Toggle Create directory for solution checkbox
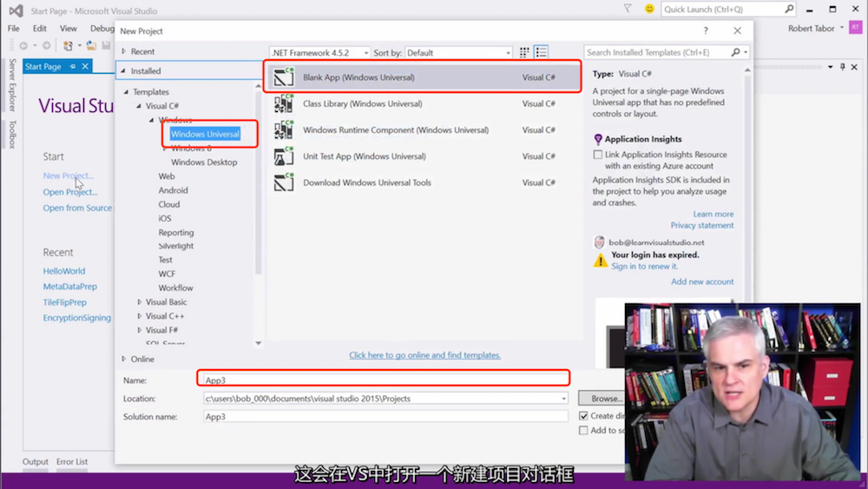 click(x=583, y=415)
